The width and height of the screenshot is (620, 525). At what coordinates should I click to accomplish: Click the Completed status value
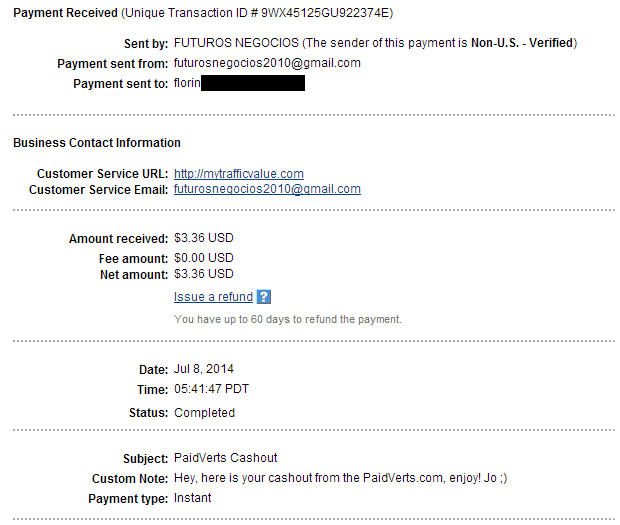[x=204, y=413]
